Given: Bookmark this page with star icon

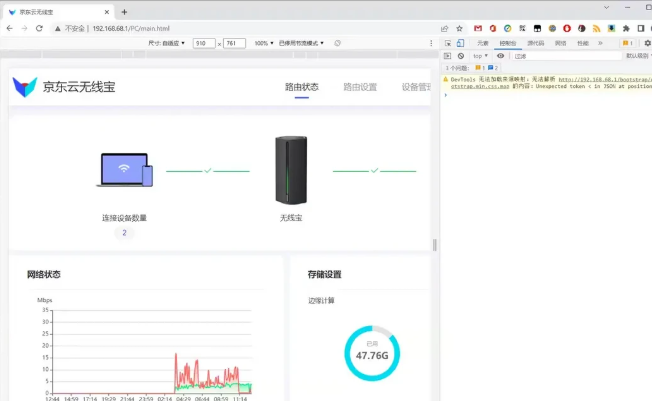Looking at the screenshot, I should (459, 28).
